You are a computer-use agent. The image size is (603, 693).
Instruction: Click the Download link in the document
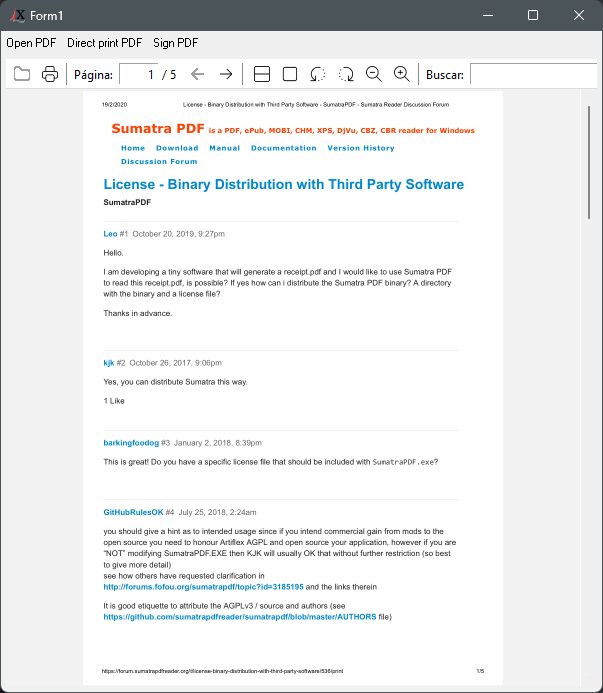pyautogui.click(x=177, y=148)
